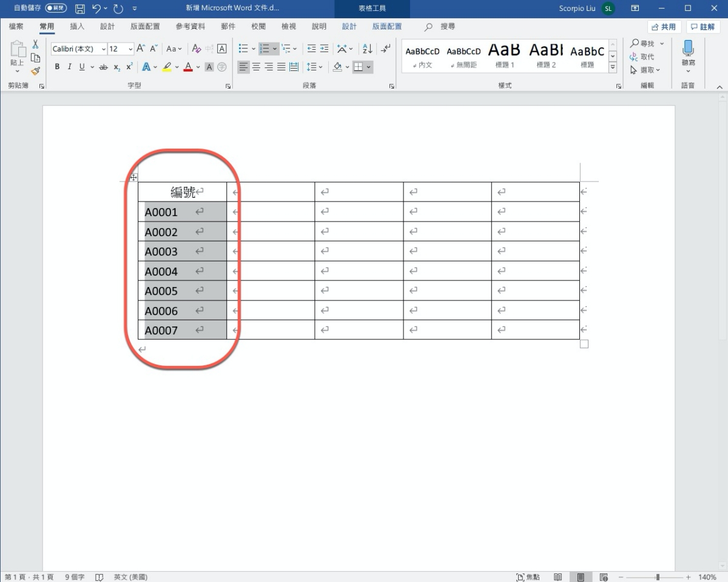Click the 註解 comments button
Viewport: 728px width, 582px height.
tap(703, 27)
